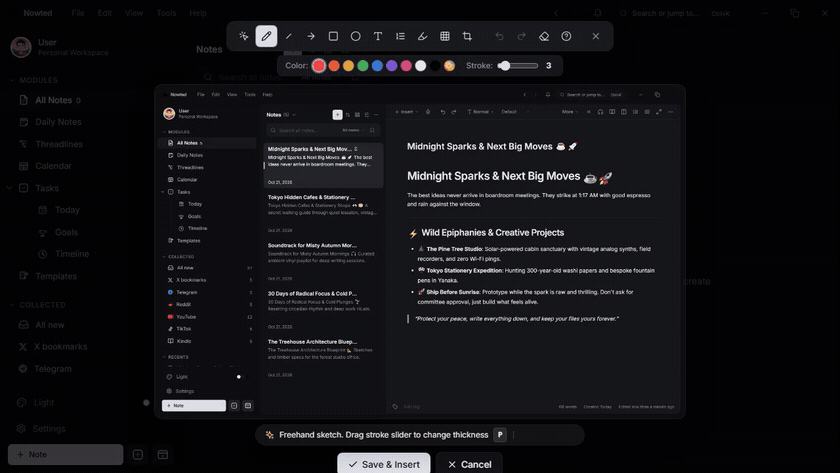
Task: Click the Stroke thickness slider track
Action: (x=518, y=65)
